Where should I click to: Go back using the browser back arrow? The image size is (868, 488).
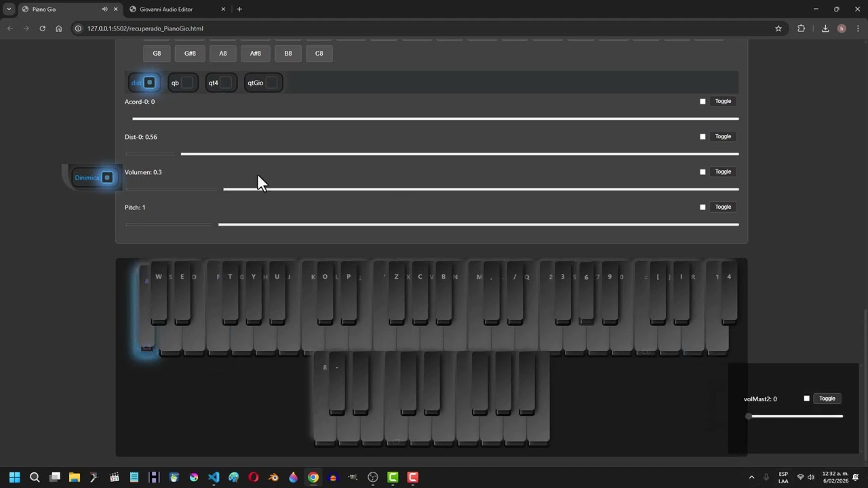[9, 28]
